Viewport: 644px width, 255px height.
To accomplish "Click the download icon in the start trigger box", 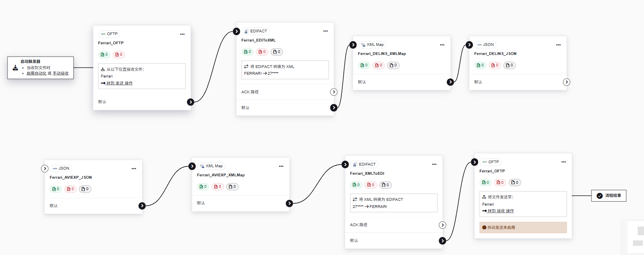I will tap(15, 68).
